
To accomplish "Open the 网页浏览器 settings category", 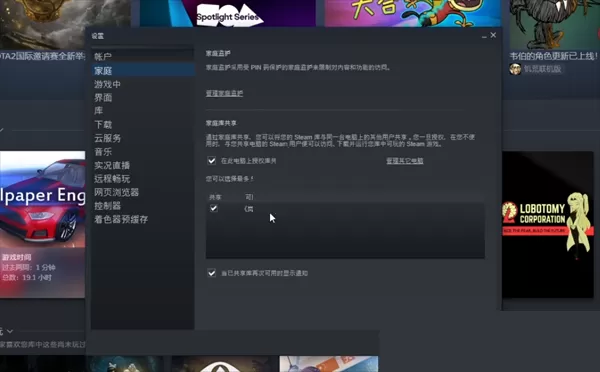I will point(142,192).
